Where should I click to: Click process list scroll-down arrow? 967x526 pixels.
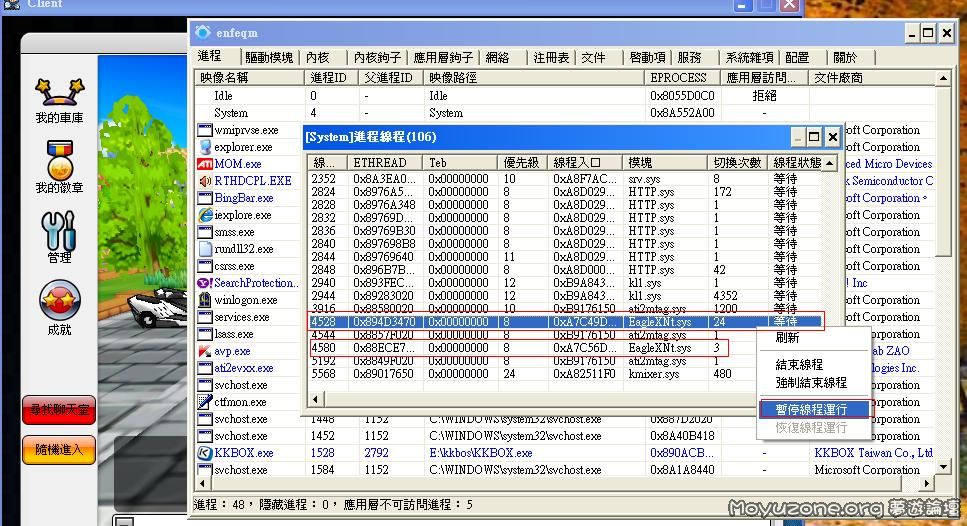(943, 467)
